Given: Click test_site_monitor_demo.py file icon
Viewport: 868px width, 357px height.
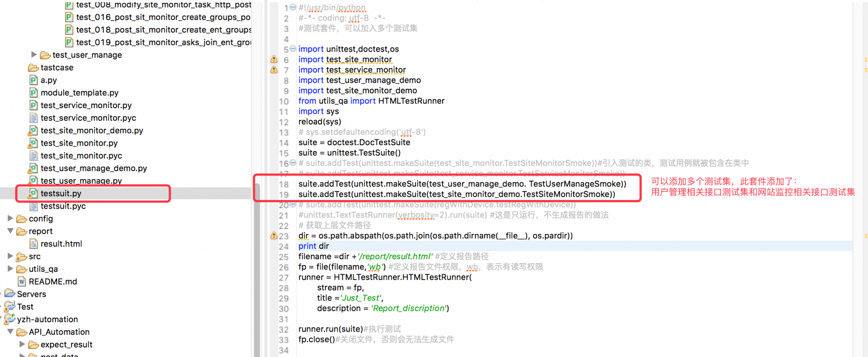Looking at the screenshot, I should [33, 130].
